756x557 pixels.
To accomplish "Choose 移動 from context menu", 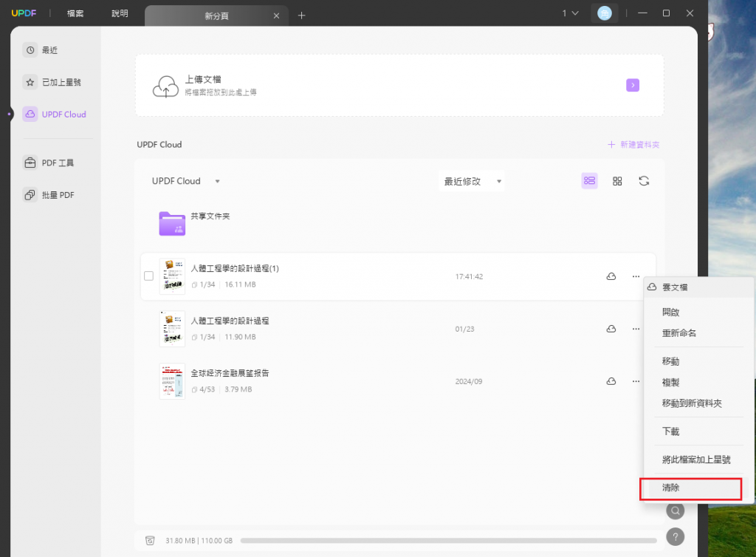I will [x=670, y=361].
